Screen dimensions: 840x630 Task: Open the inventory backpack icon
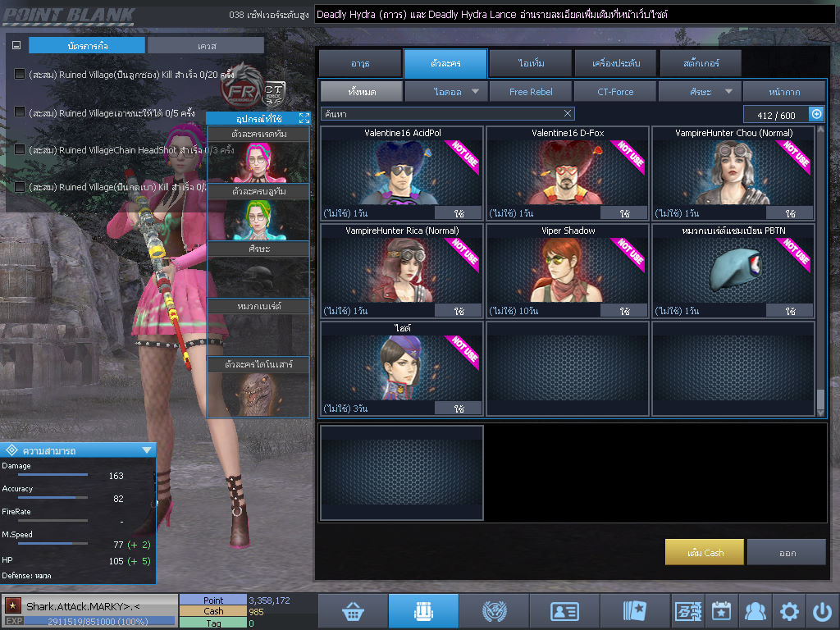[423, 610]
